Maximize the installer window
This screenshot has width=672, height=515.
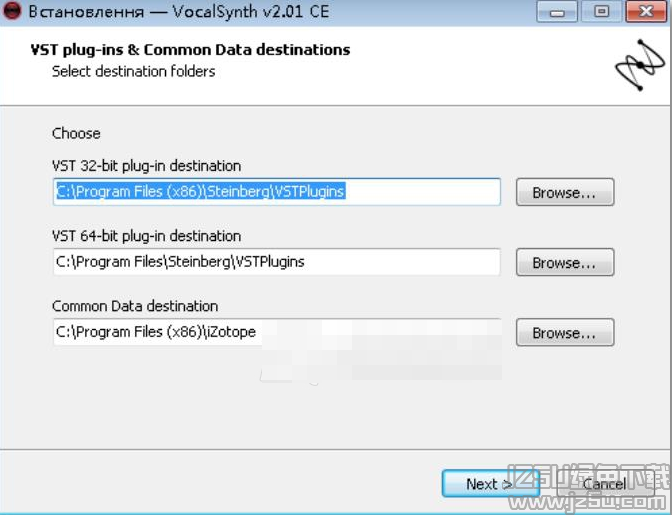602,12
